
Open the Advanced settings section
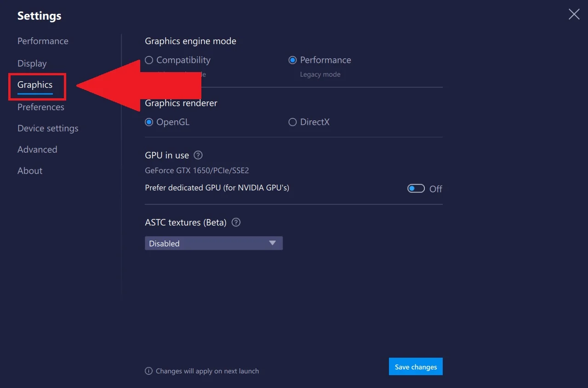click(37, 149)
